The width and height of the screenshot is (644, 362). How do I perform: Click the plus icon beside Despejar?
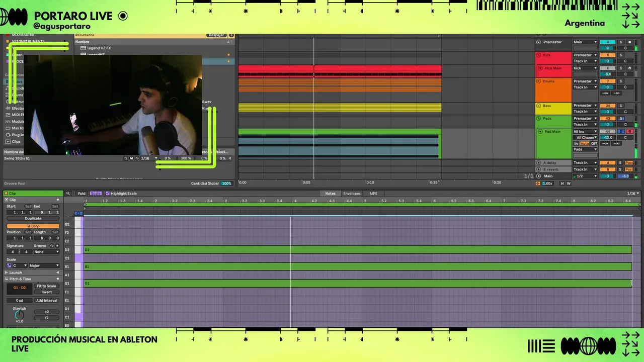(231, 35)
